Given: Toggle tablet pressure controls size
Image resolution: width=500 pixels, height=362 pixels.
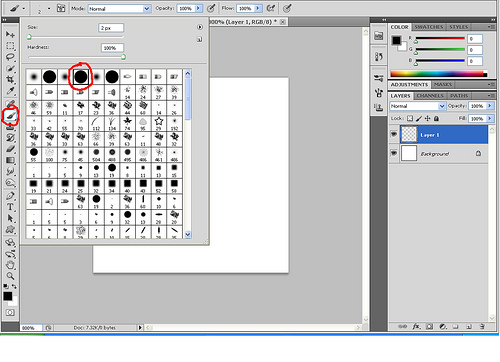Looking at the screenshot, I should coord(287,8).
